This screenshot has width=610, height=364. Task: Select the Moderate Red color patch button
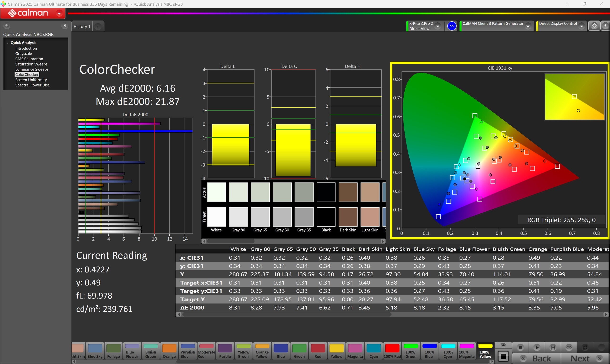[x=206, y=351]
